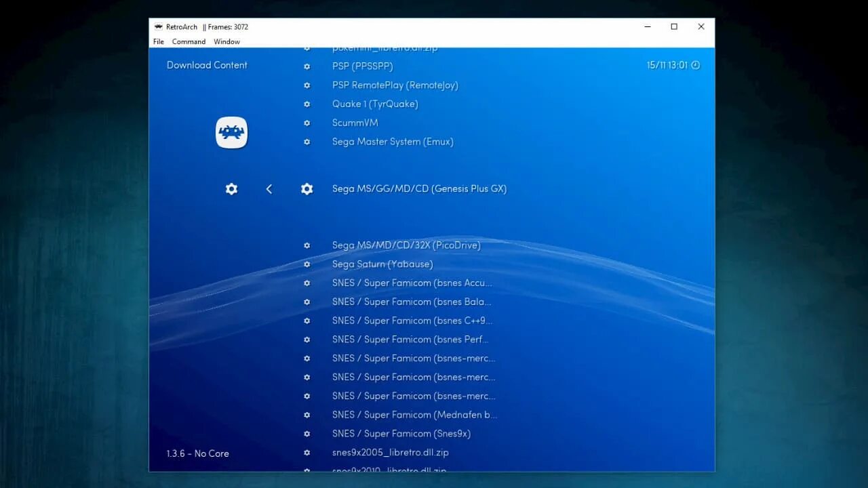Click the 15/11 13:01 date and time text
This screenshot has height=488, width=868.
(x=667, y=66)
